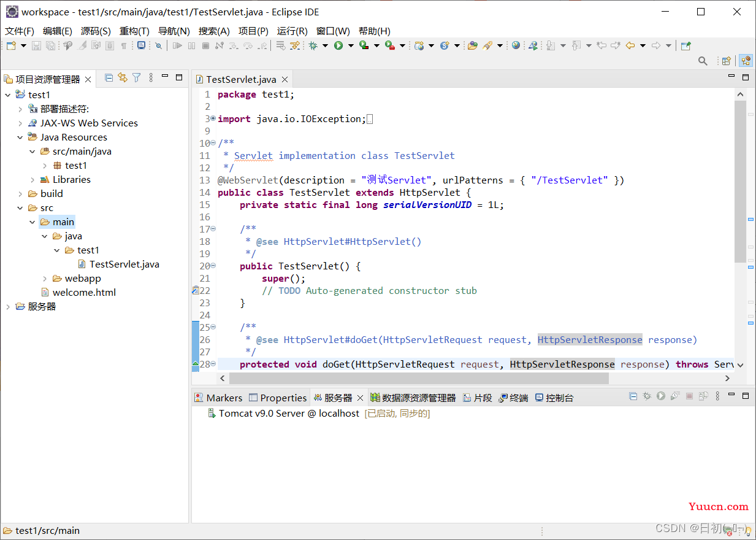Collapse the test1 project node

pos(8,95)
